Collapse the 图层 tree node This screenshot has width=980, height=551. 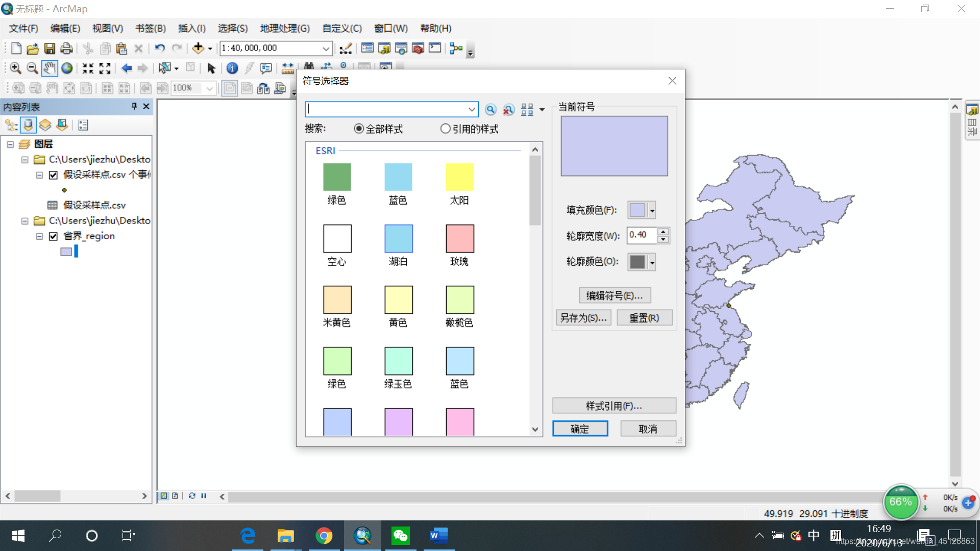click(10, 144)
